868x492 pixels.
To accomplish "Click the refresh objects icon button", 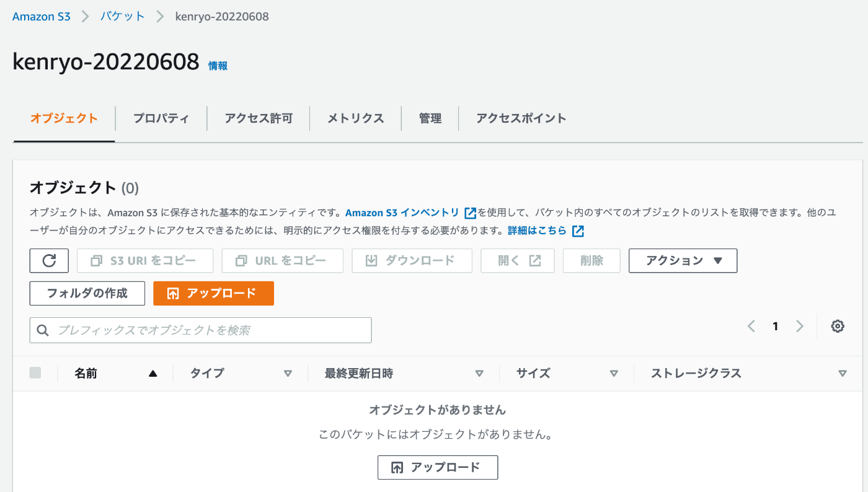I will [x=49, y=261].
